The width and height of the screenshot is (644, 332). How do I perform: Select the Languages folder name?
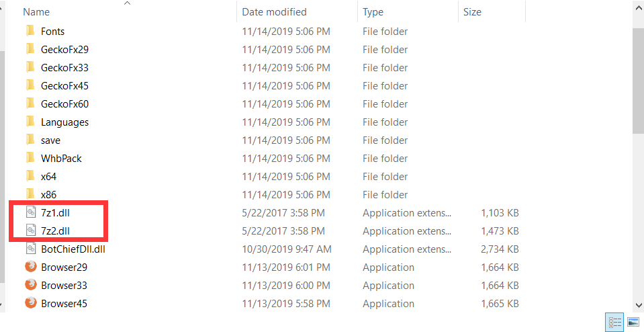point(64,122)
